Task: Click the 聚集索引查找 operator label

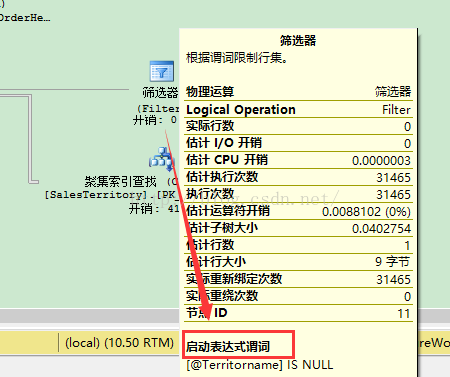Action: 120,182
